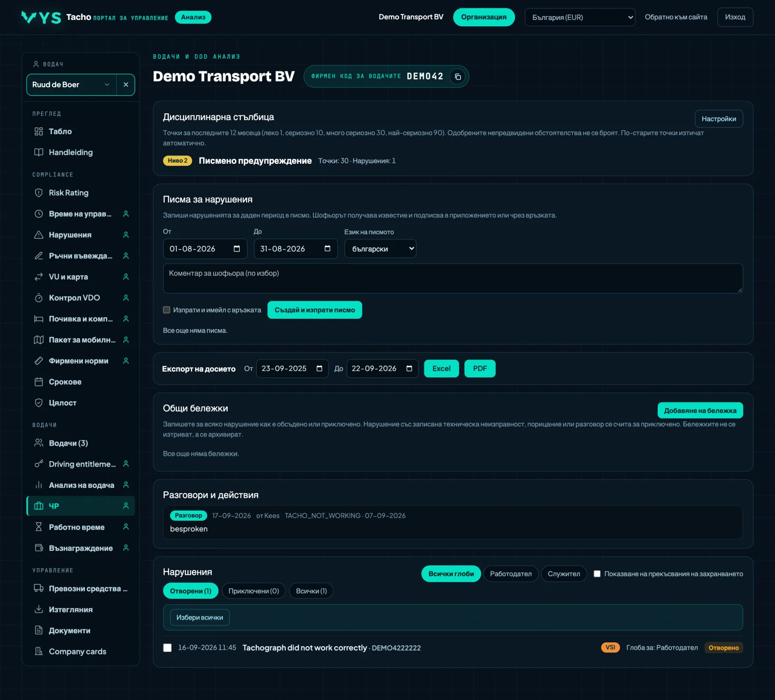Click the VU и карта swap icon
775x700 pixels.
pos(39,277)
